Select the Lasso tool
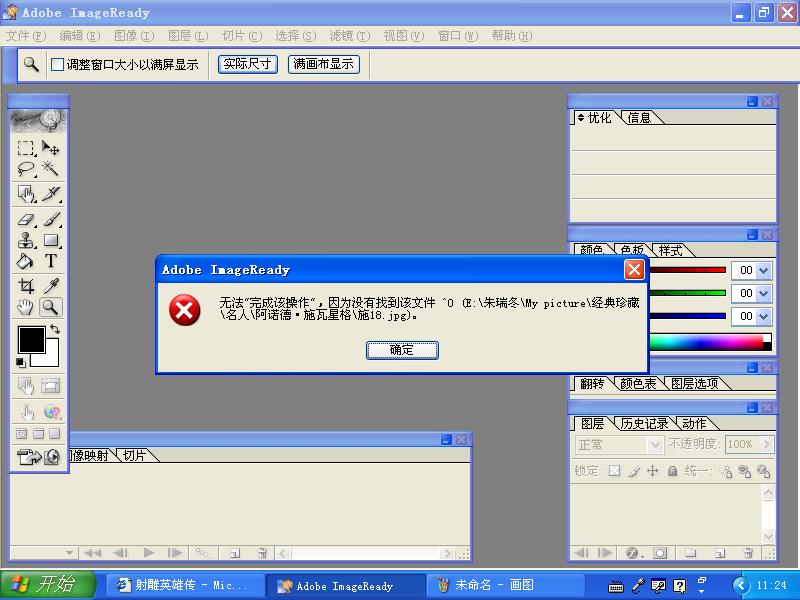This screenshot has height=600, width=800. [x=26, y=168]
